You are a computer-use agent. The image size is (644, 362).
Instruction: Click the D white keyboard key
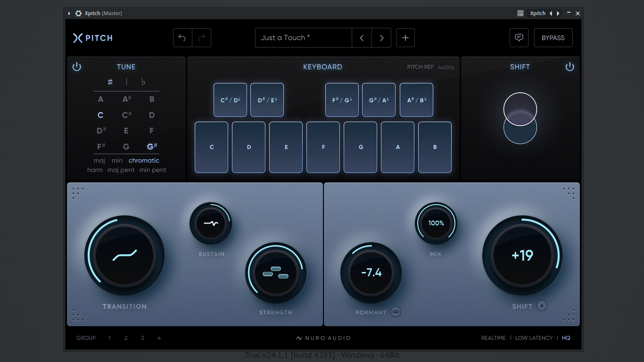[x=248, y=147]
